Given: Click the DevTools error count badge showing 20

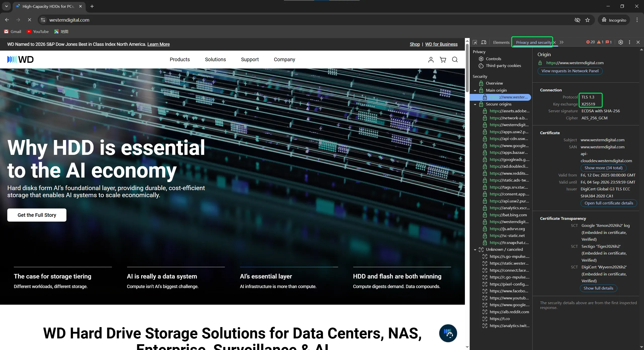Looking at the screenshot, I should coord(590,42).
